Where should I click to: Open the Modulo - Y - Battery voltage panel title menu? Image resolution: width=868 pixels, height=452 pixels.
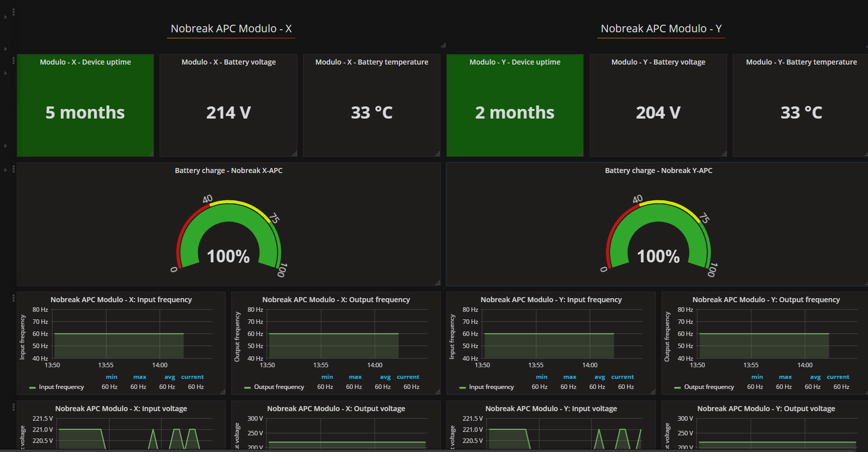click(x=658, y=62)
